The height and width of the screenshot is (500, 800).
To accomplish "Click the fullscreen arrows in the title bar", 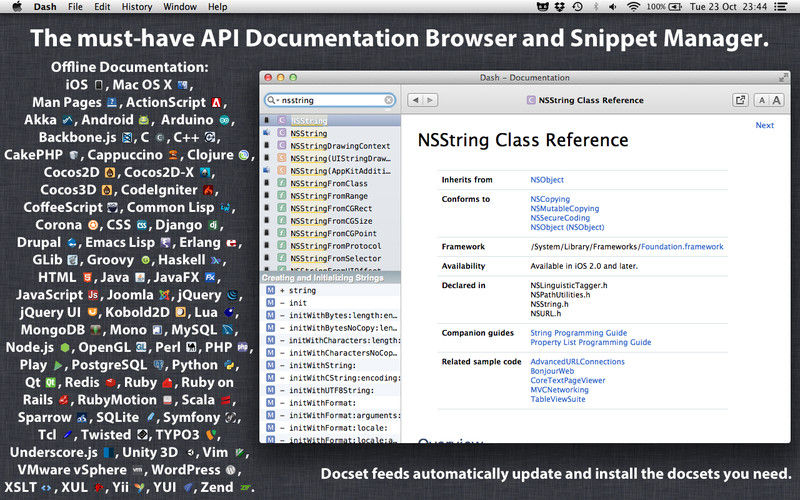I will 783,78.
